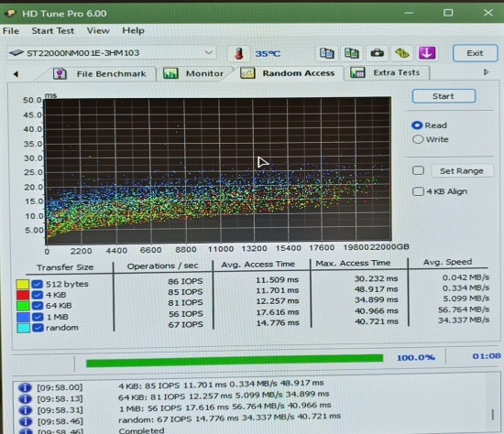Screen dimensions: 504x434
Task: Open the File menu
Action: click(11, 31)
